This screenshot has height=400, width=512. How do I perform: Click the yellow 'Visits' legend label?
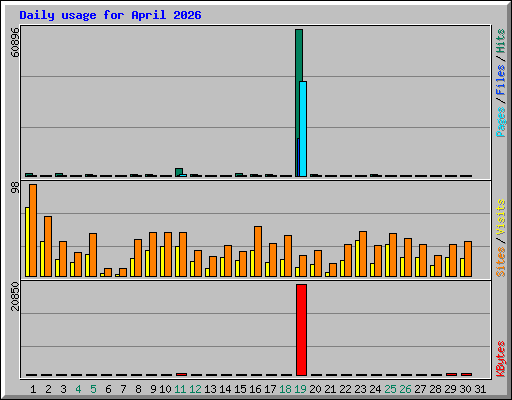[500, 217]
